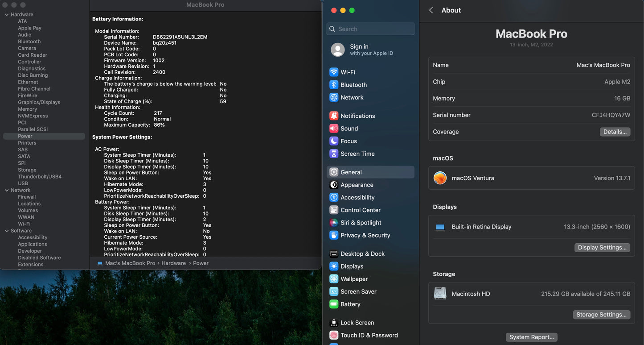The image size is (644, 345).
Task: Select Firewall under Network section
Action: click(27, 197)
